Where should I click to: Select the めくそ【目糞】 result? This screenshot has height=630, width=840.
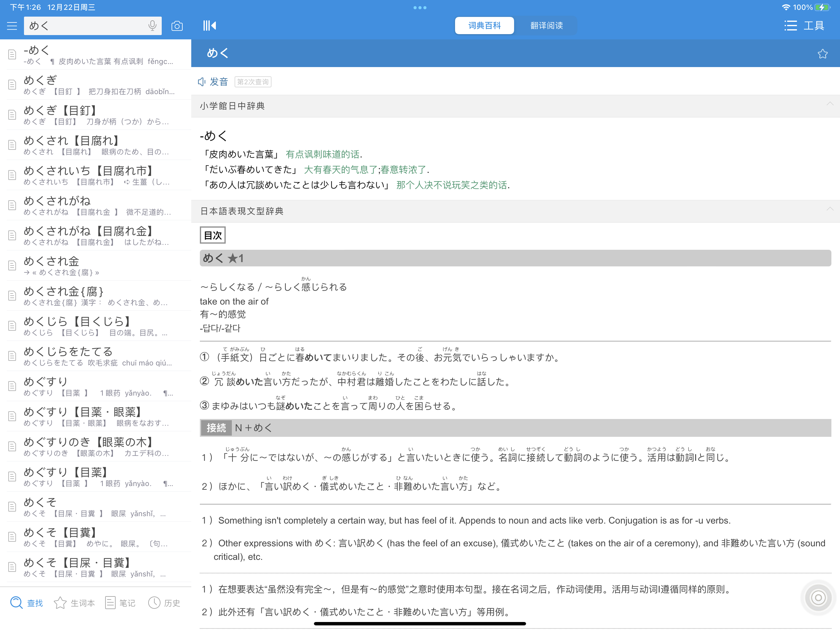[x=96, y=537]
